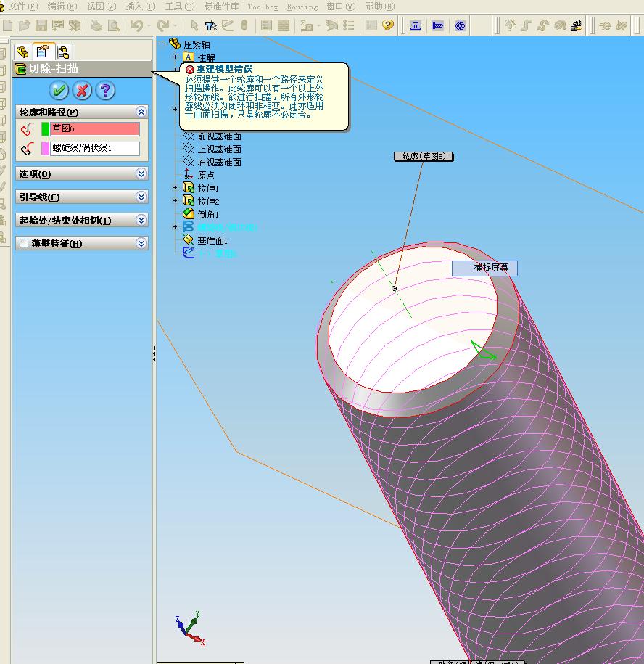Open the 工具(T) menu
The height and width of the screenshot is (664, 644).
pyautogui.click(x=179, y=7)
